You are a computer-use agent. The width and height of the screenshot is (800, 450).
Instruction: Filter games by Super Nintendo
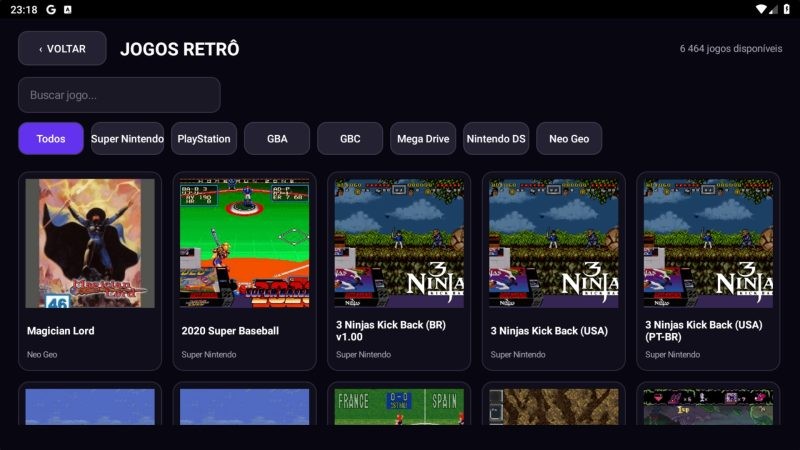click(x=128, y=138)
